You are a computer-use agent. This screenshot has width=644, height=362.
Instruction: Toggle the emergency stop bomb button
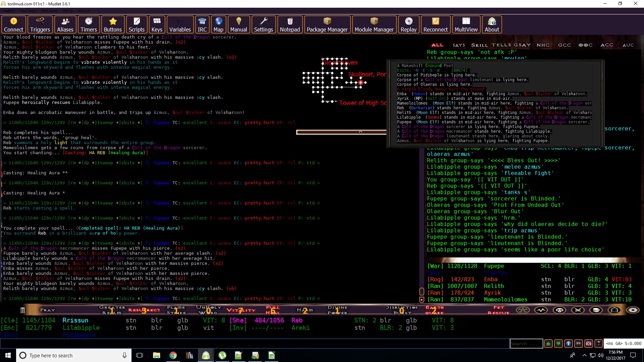[x=599, y=344]
